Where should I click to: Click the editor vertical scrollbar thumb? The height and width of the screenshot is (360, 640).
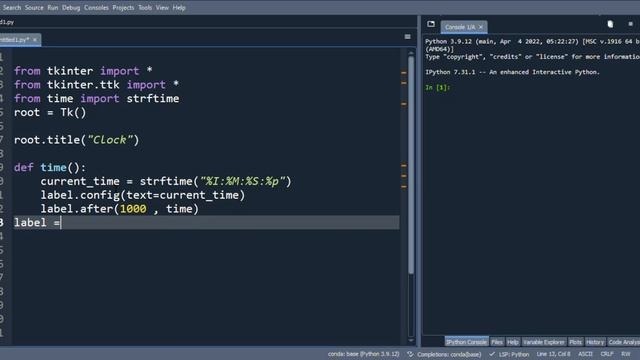click(x=411, y=165)
